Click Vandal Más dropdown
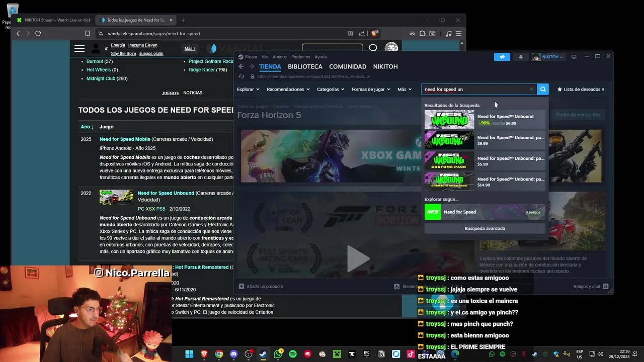 (190, 49)
